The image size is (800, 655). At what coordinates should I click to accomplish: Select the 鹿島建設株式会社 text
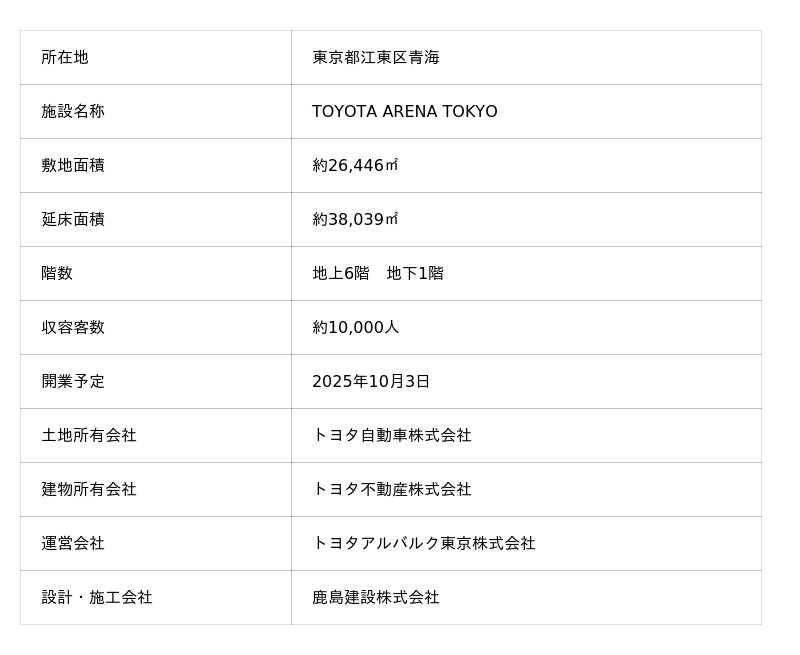click(376, 597)
